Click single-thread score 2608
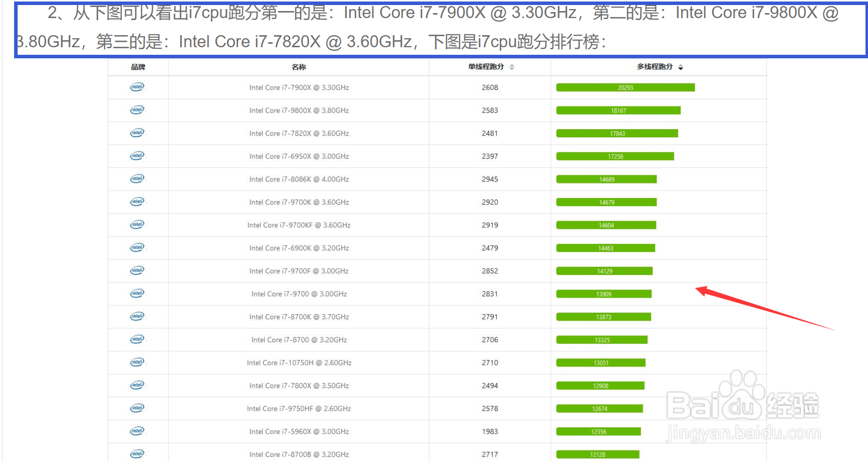 [490, 87]
